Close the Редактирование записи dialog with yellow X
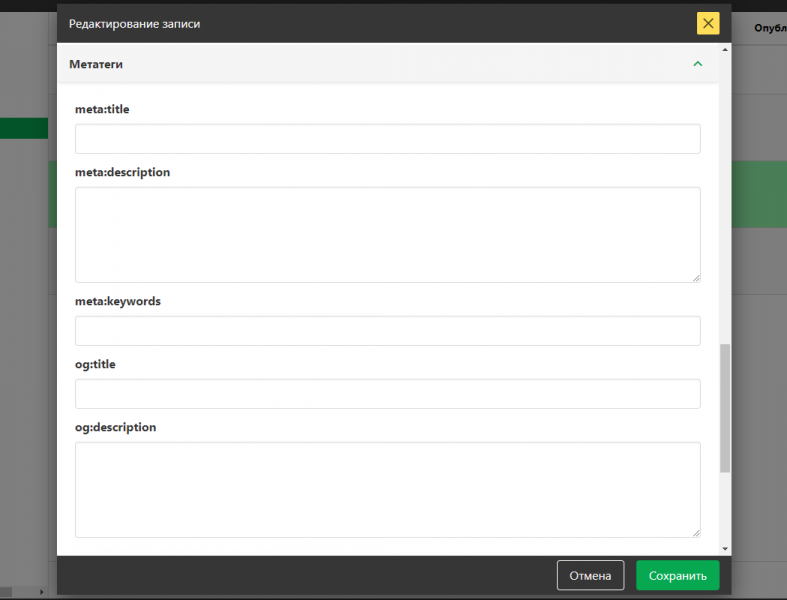The width and height of the screenshot is (787, 600). click(x=708, y=23)
